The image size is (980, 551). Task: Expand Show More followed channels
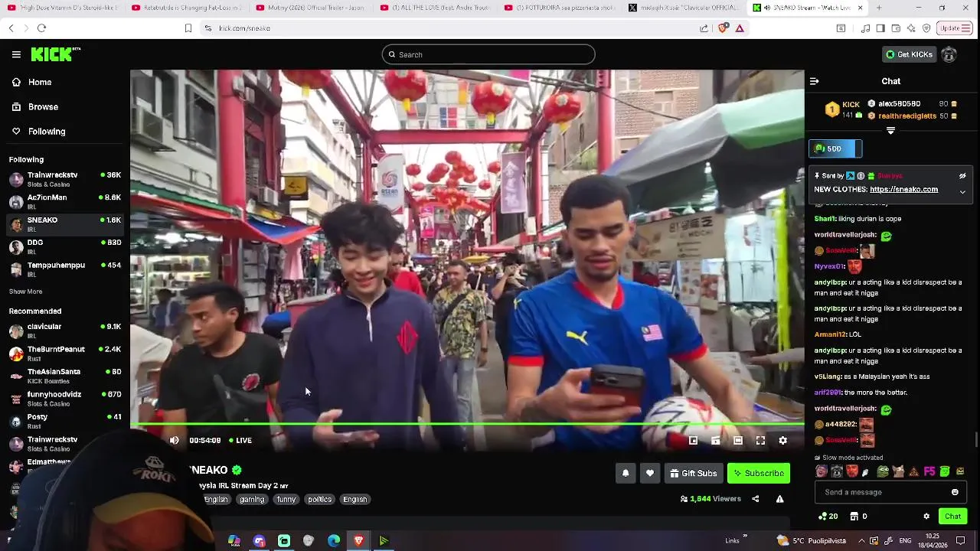25,292
